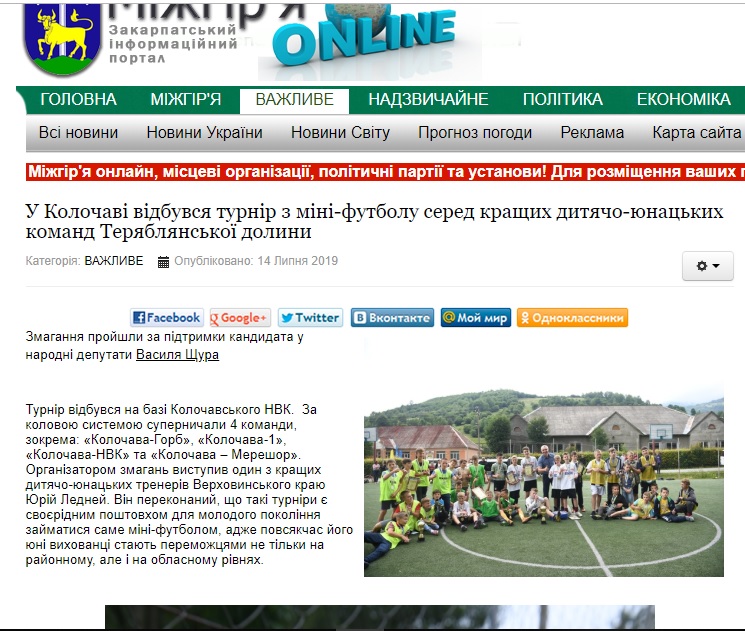This screenshot has height=631, width=745.
Task: Switch to the ВАЖЛИВЕ section
Action: click(x=294, y=100)
